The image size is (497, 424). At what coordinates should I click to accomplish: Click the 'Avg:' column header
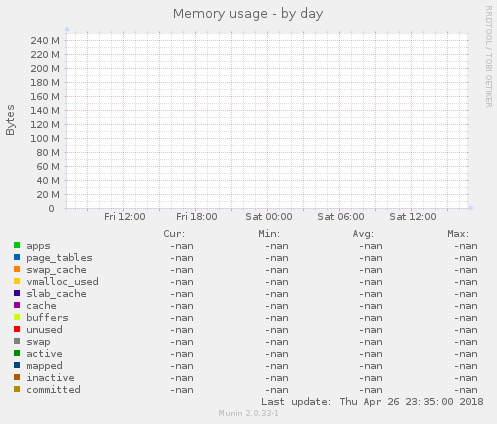364,234
